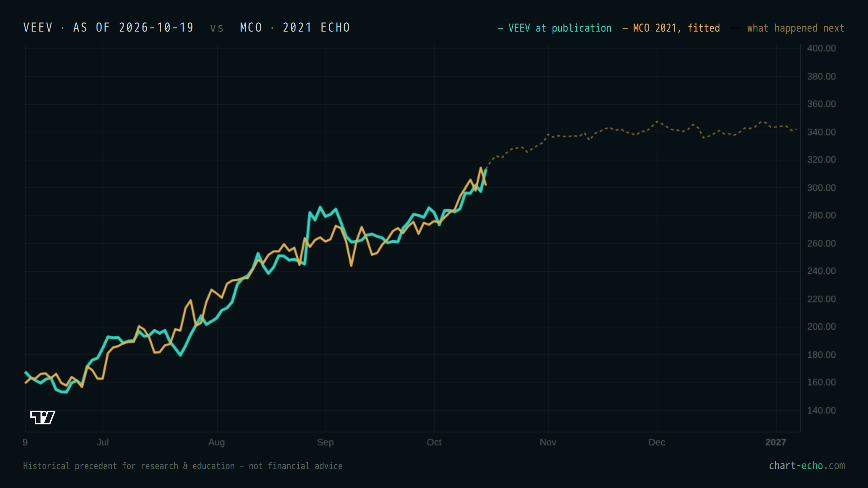
Task: Click the 200.00 price axis label
Action: coord(821,327)
